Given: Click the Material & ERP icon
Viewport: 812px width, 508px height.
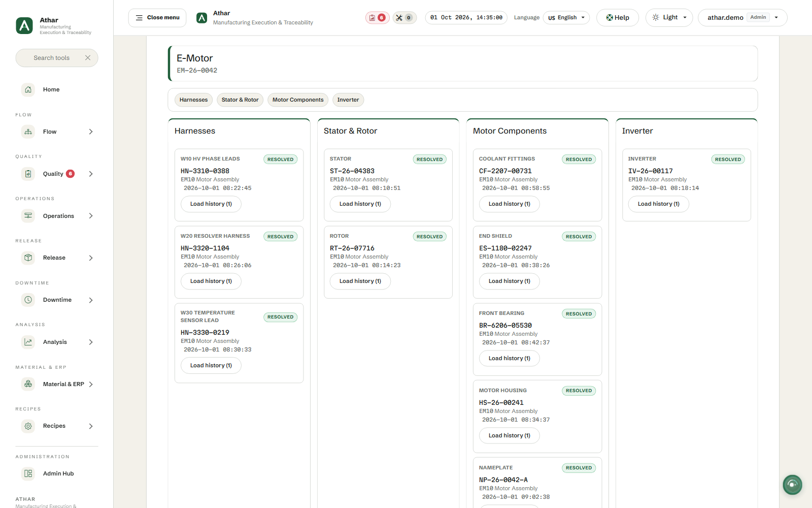Looking at the screenshot, I should 28,384.
